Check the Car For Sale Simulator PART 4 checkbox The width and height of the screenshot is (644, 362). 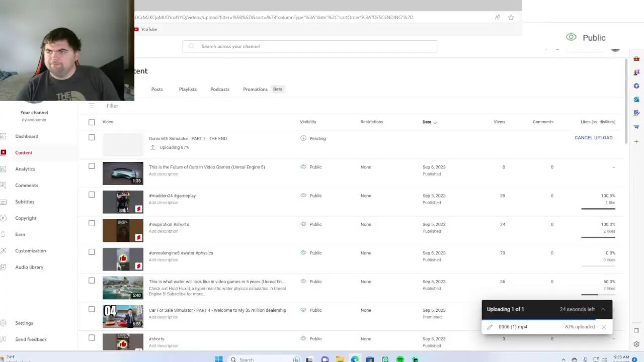[92, 309]
